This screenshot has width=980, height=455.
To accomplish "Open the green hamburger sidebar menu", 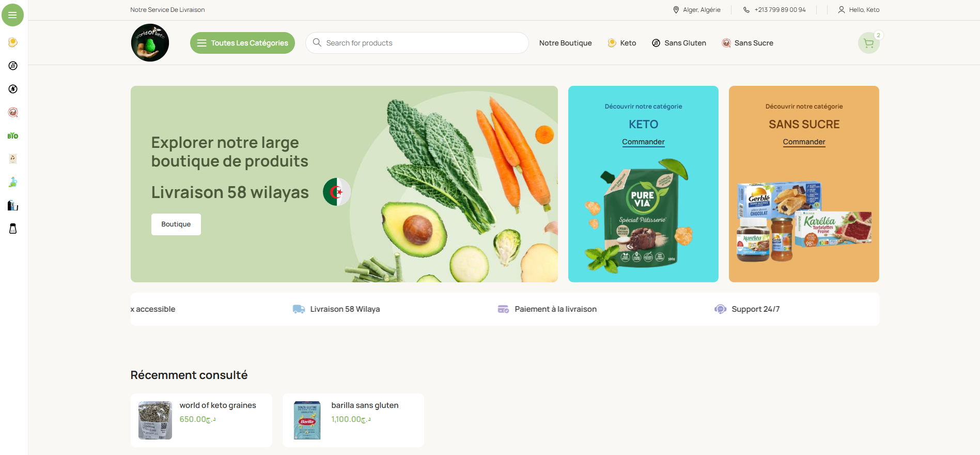I will [x=12, y=15].
